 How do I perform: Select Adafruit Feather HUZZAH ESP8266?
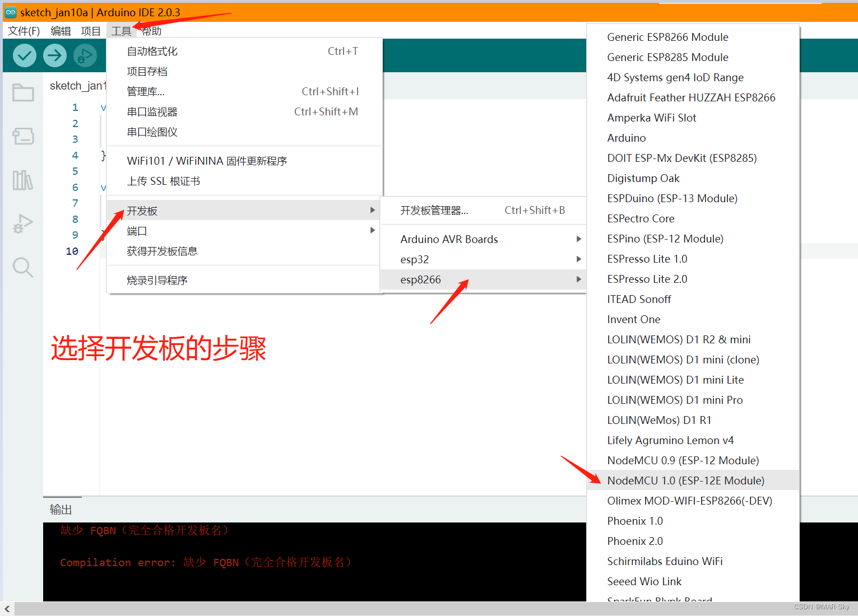point(693,97)
